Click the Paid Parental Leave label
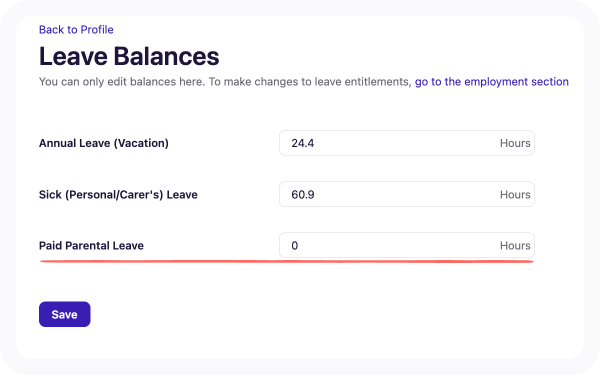This screenshot has width=600, height=375. point(91,245)
